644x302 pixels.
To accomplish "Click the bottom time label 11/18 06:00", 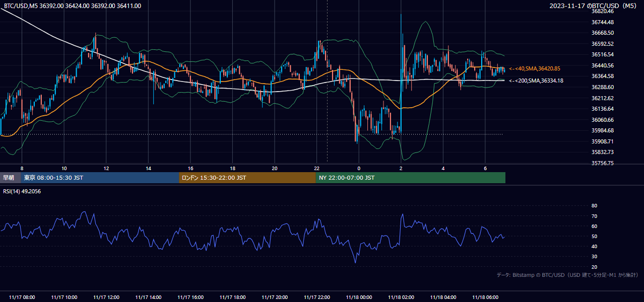I will (485, 297).
